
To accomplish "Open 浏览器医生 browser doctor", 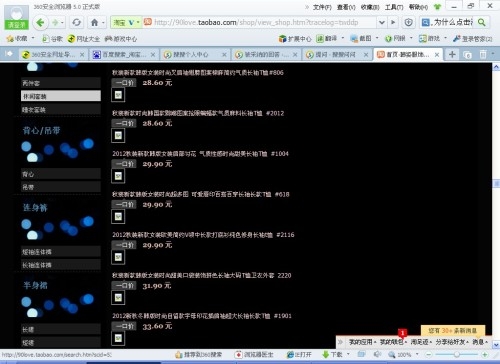I will (x=254, y=354).
